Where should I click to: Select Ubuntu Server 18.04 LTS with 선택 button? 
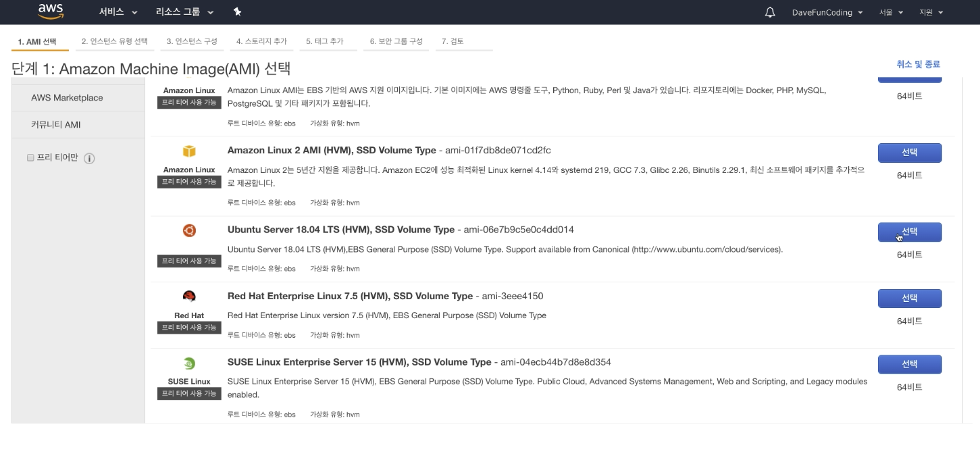[910, 232]
